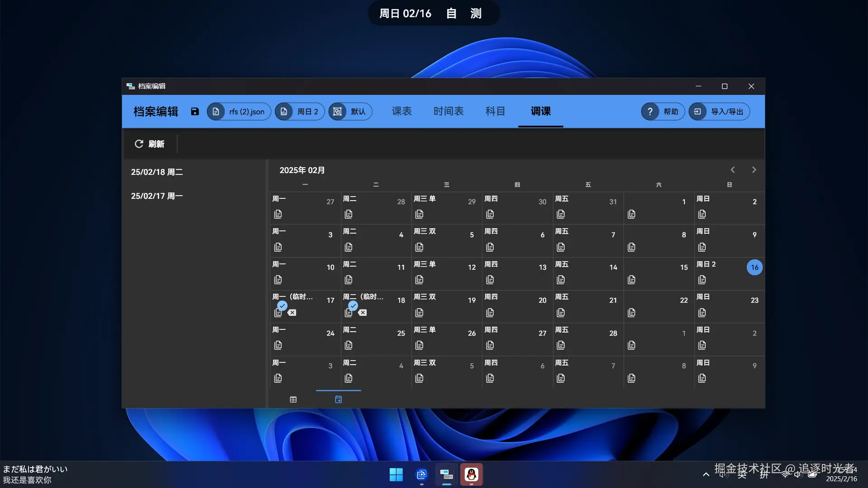Go to next month in calendar
Screen dimensions: 868x488
click(754, 170)
